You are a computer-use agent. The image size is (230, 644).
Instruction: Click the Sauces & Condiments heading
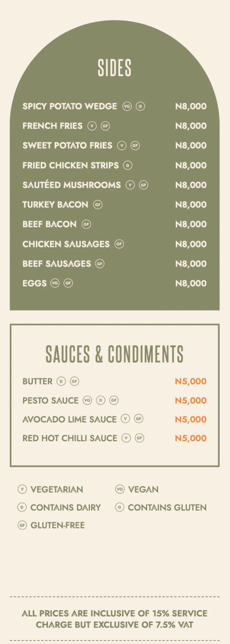pos(114,354)
